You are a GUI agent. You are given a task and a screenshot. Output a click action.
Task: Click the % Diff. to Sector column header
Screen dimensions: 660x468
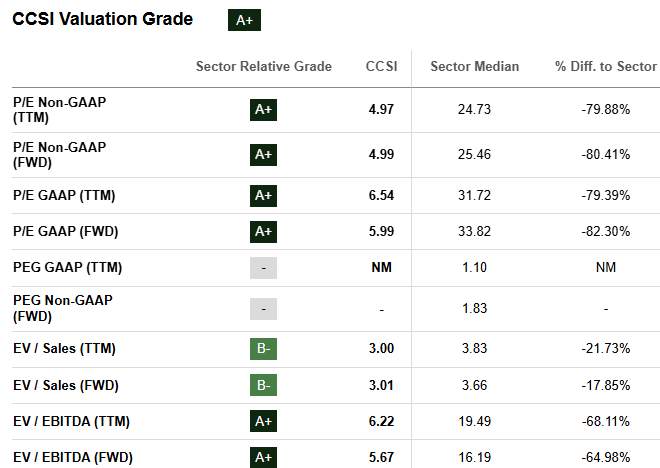tap(605, 67)
